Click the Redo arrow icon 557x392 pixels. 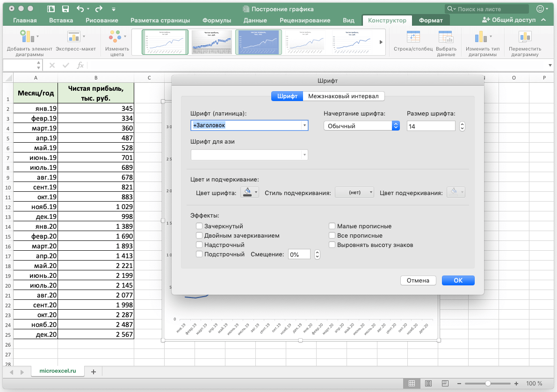click(x=99, y=9)
